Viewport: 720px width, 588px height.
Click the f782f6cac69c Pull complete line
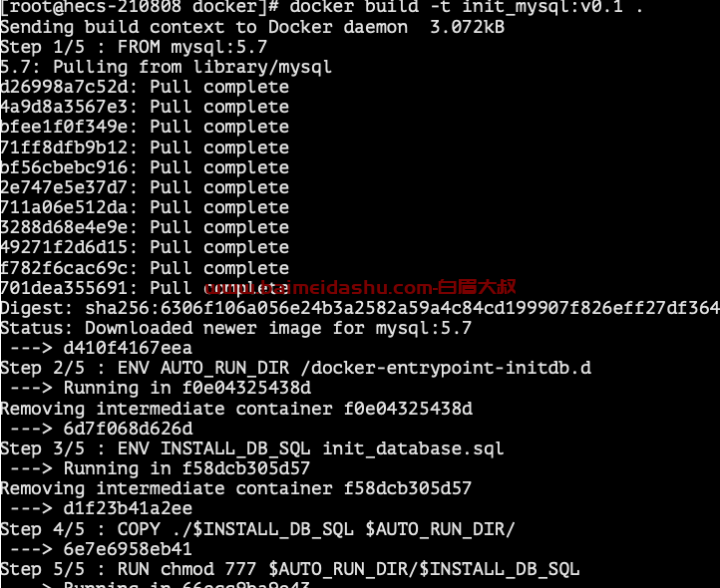[145, 268]
